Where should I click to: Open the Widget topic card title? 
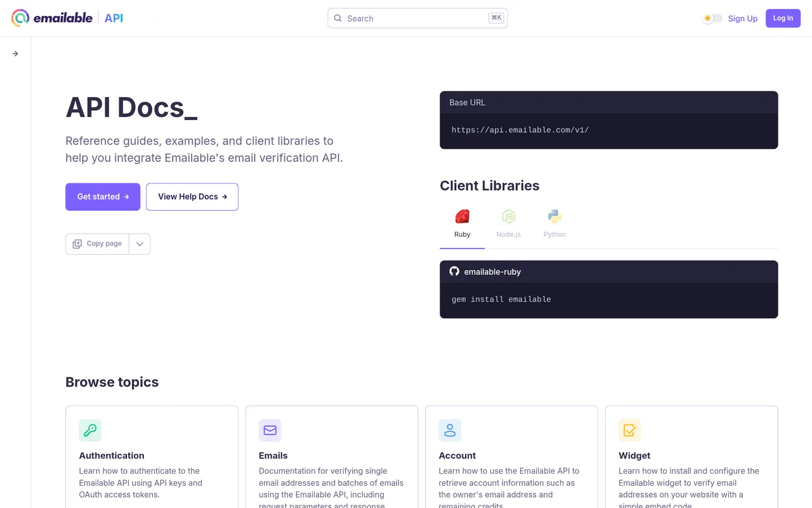coord(634,455)
